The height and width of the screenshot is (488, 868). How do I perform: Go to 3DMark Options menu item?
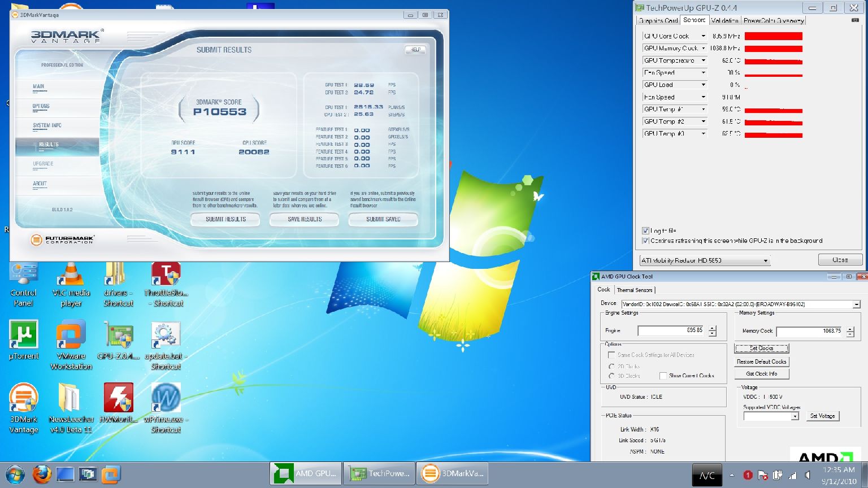point(41,106)
